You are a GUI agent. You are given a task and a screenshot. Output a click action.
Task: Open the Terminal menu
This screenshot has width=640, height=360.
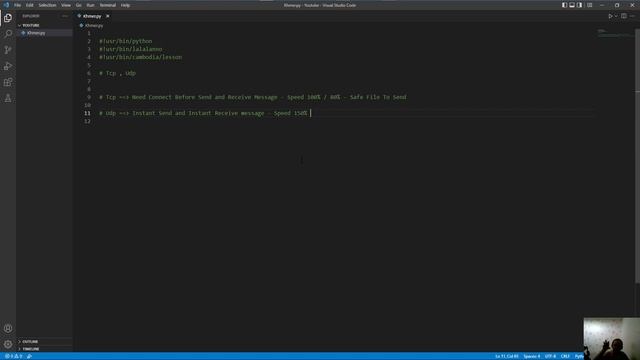coord(108,5)
